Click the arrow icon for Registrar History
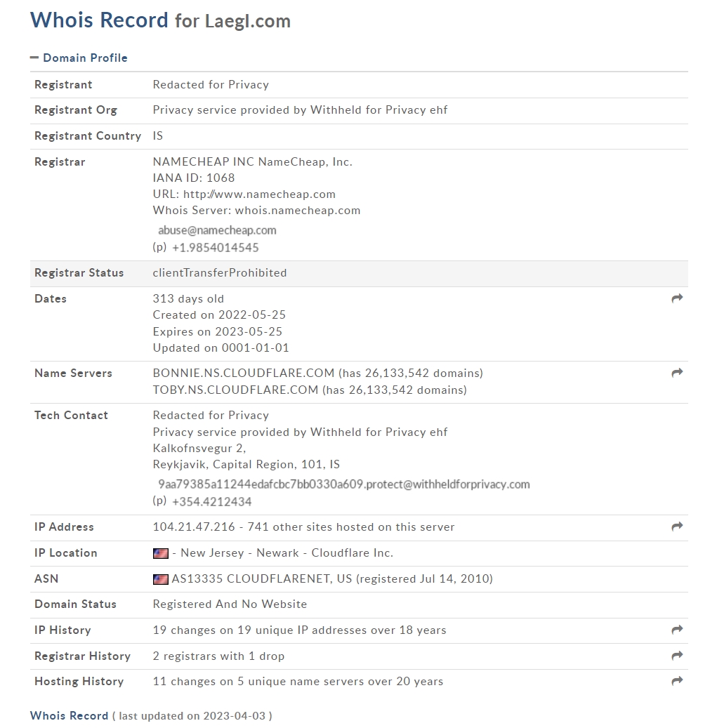The height and width of the screenshot is (728, 710). (x=677, y=656)
